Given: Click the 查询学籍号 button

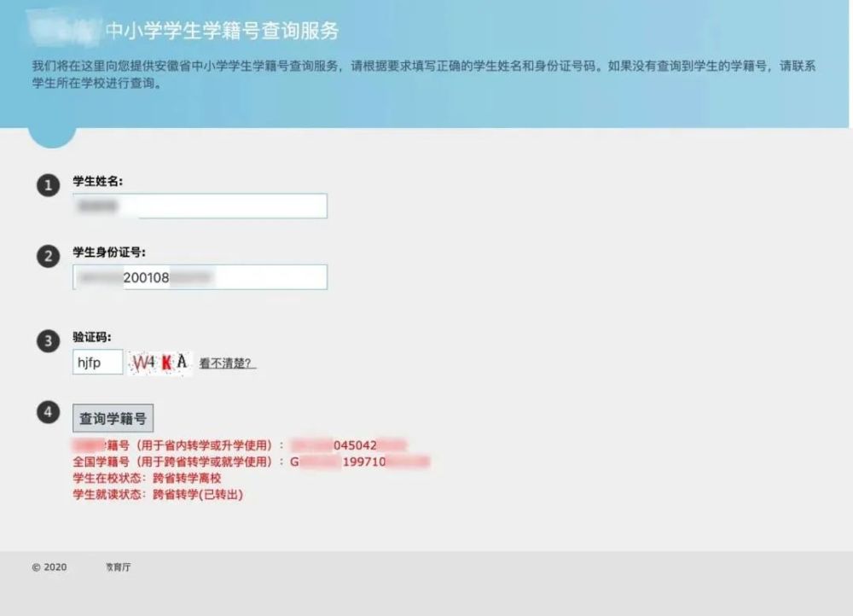Looking at the screenshot, I should (x=113, y=418).
